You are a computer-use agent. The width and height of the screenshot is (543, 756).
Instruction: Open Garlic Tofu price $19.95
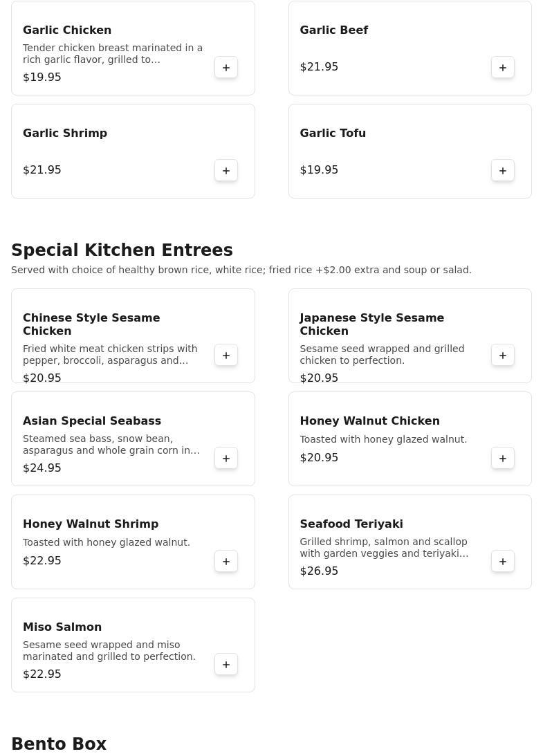click(319, 169)
